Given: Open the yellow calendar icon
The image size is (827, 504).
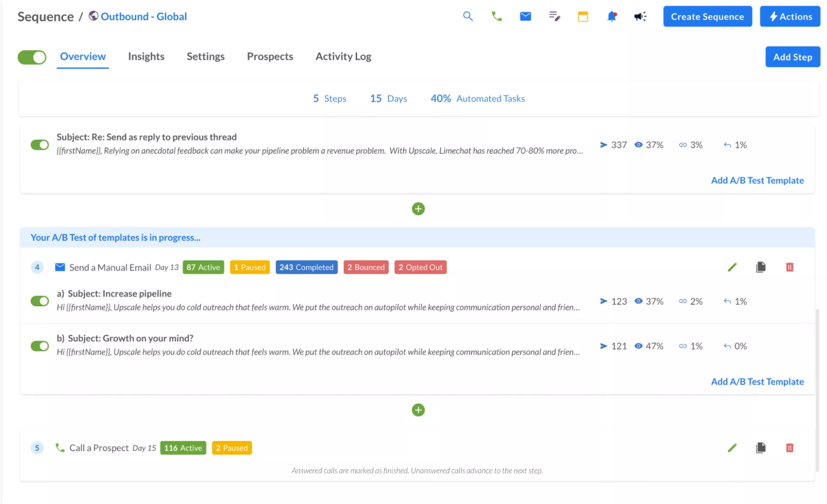Looking at the screenshot, I should [583, 16].
